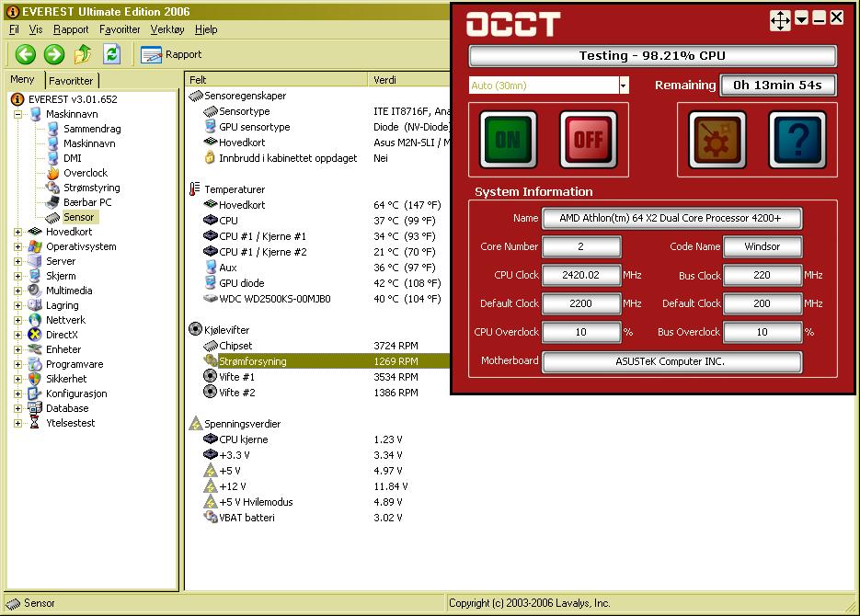
Task: Select the Sensor tree item
Action: (x=79, y=217)
